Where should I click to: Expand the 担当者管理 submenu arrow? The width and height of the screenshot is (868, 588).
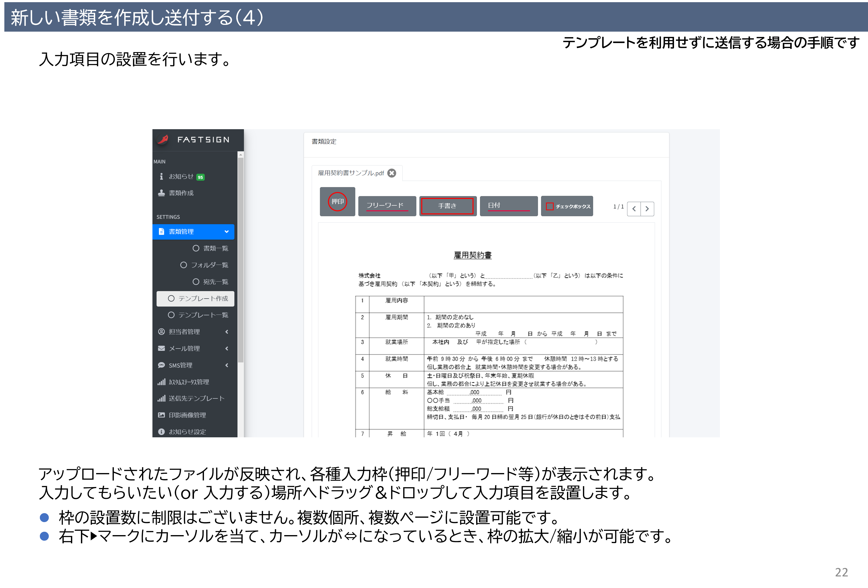pyautogui.click(x=226, y=332)
